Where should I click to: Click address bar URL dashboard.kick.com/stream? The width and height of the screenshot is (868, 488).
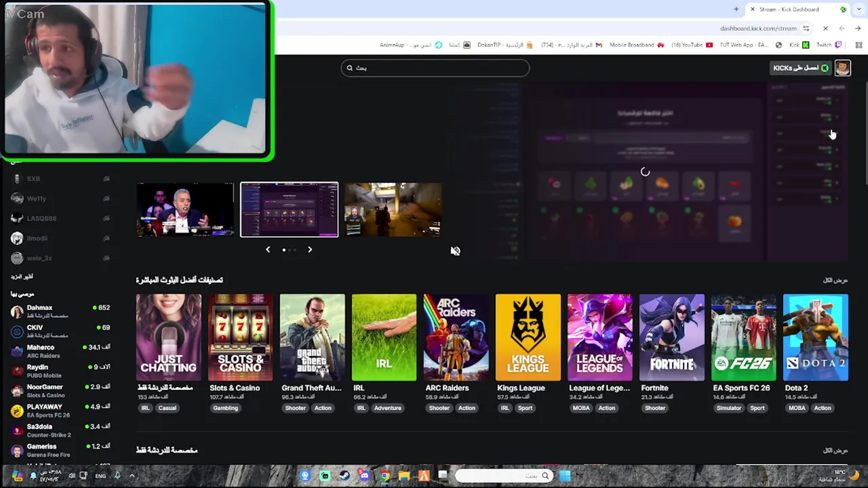point(758,28)
